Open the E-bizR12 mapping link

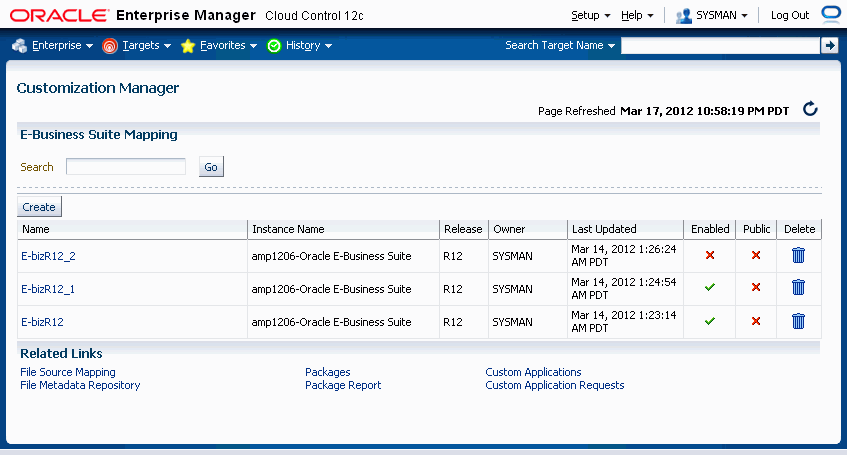pos(42,322)
